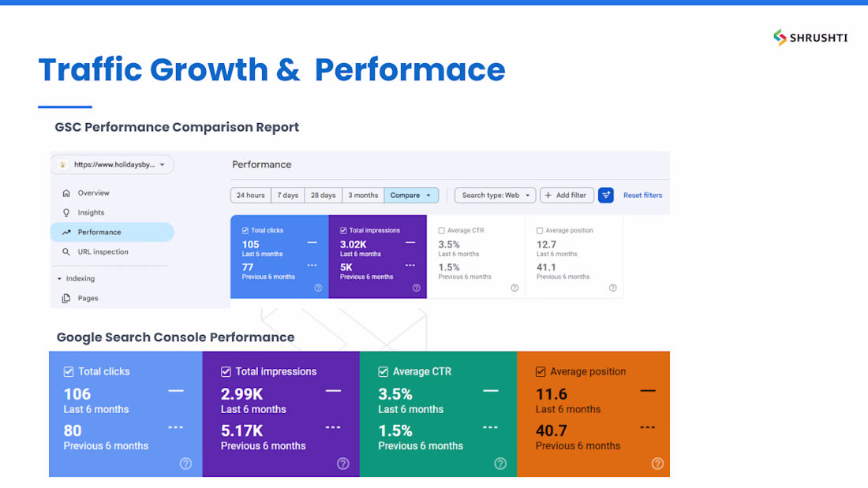Toggle Average CTR checkbox in large green card
868x488 pixels.
pyautogui.click(x=383, y=372)
